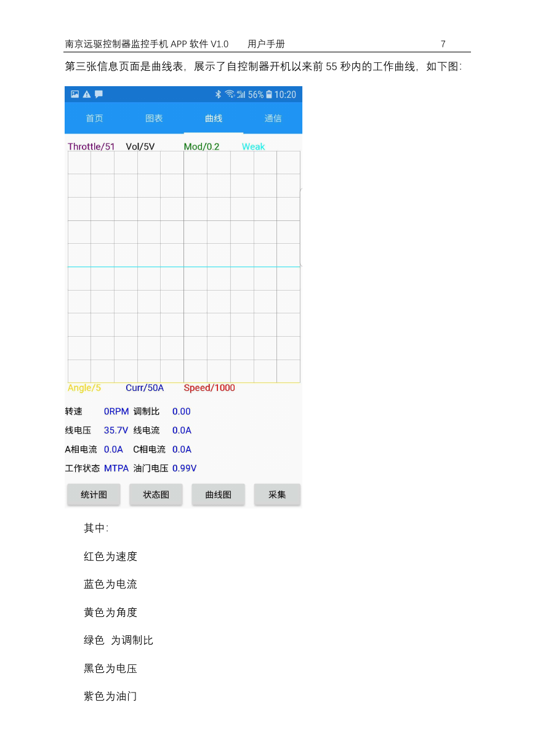The height and width of the screenshot is (756, 535).
Task: Click the 调制比 label
Action: (147, 411)
